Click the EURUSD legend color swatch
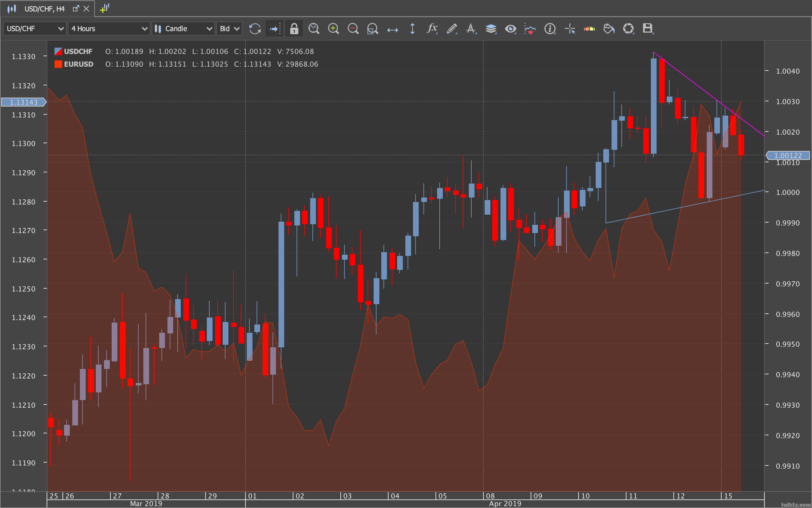This screenshot has height=508, width=812. point(58,64)
